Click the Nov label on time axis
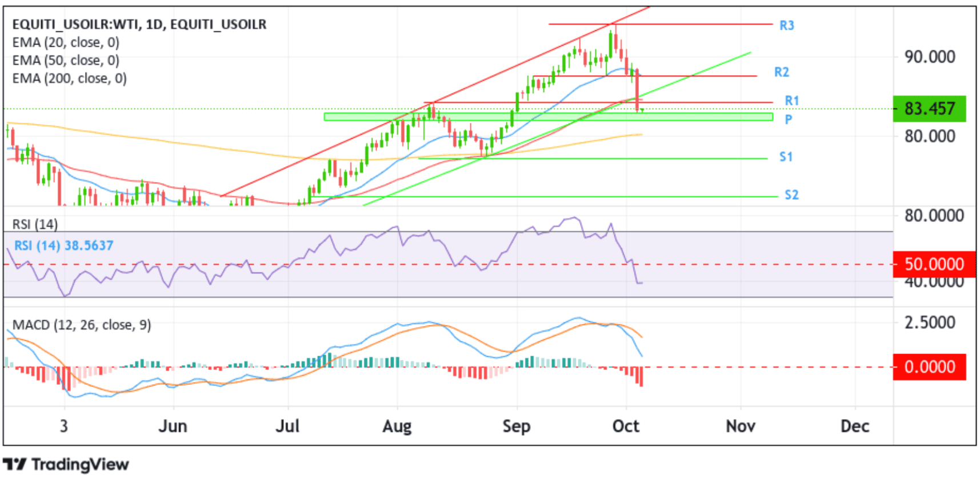 coord(741,426)
